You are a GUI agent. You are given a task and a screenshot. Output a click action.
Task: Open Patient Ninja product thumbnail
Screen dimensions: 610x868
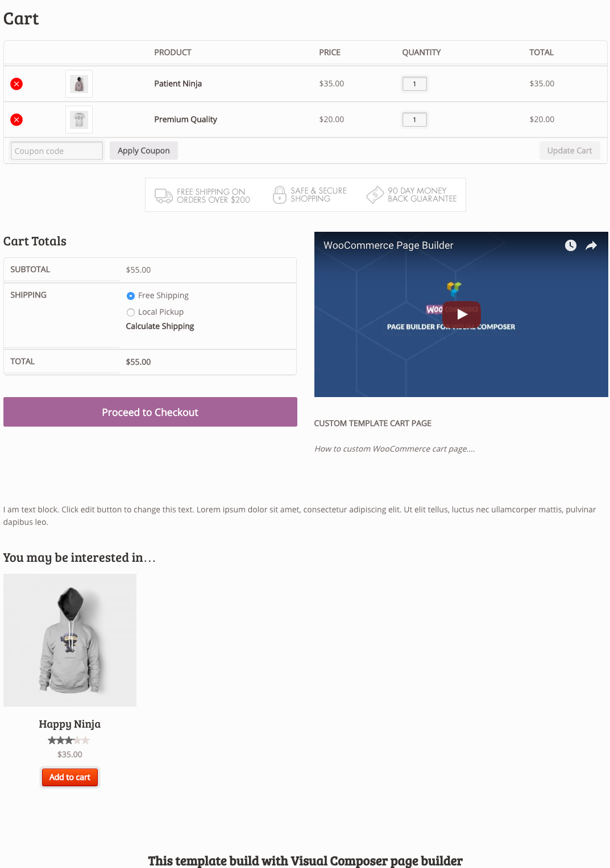click(79, 84)
